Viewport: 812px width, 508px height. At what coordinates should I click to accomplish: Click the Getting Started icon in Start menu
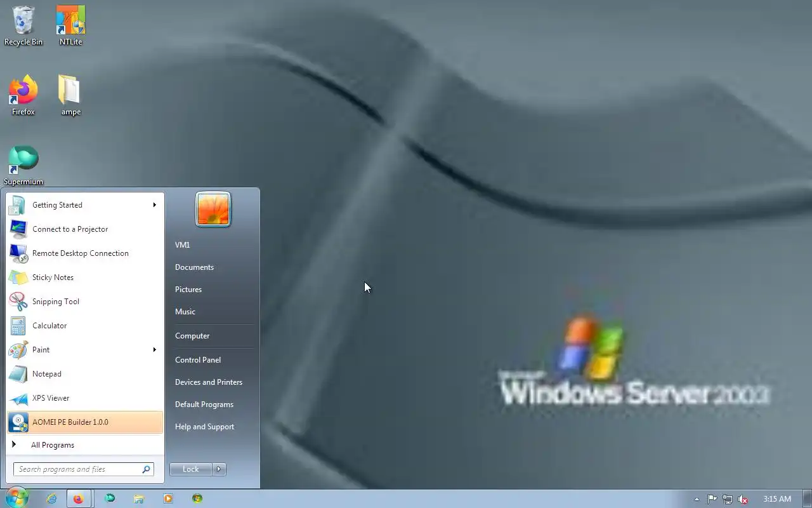click(18, 205)
